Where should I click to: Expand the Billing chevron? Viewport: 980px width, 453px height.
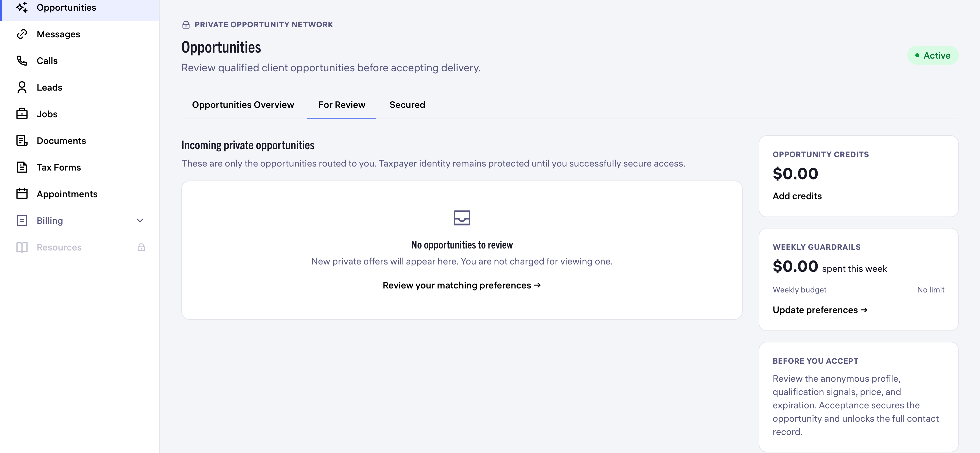point(140,221)
